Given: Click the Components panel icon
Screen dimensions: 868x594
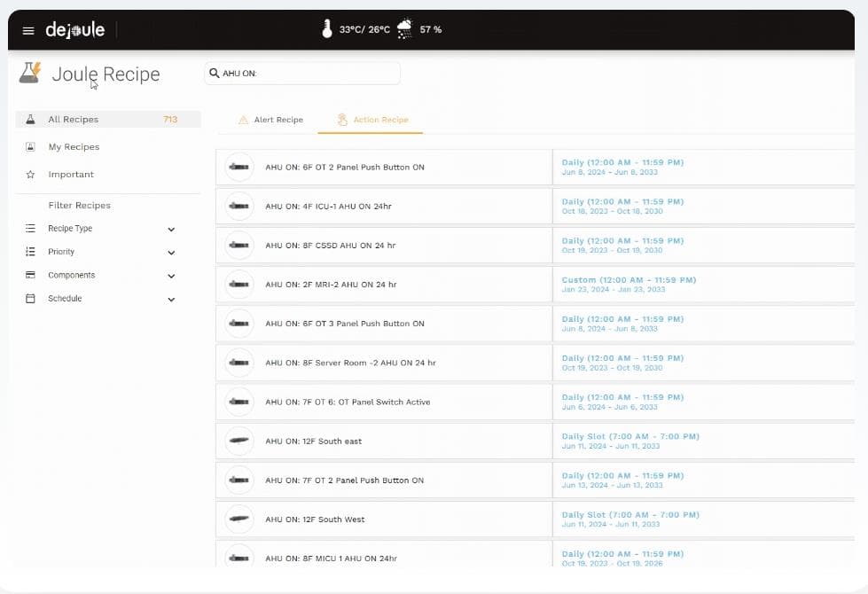Looking at the screenshot, I should click(x=29, y=275).
